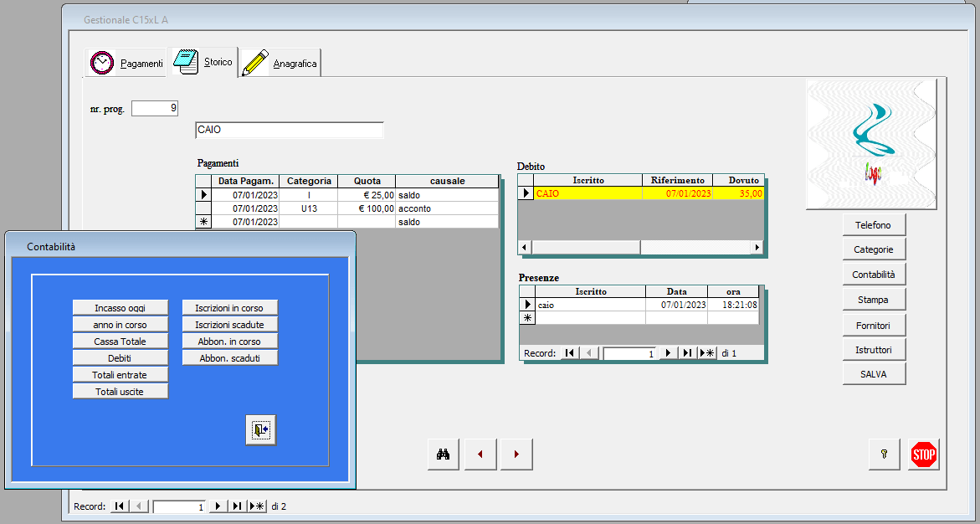Show Iscrizioni scadute
Image resolution: width=980 pixels, height=524 pixels.
click(x=230, y=325)
